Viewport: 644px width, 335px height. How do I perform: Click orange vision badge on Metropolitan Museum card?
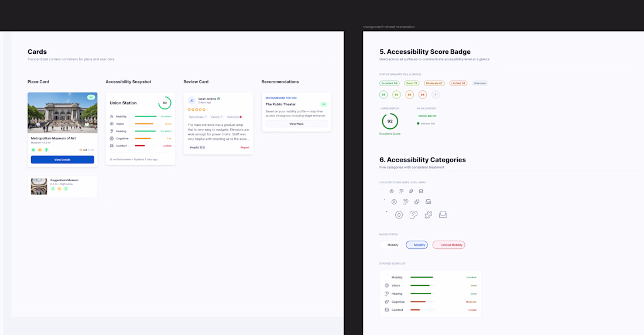(x=40, y=150)
